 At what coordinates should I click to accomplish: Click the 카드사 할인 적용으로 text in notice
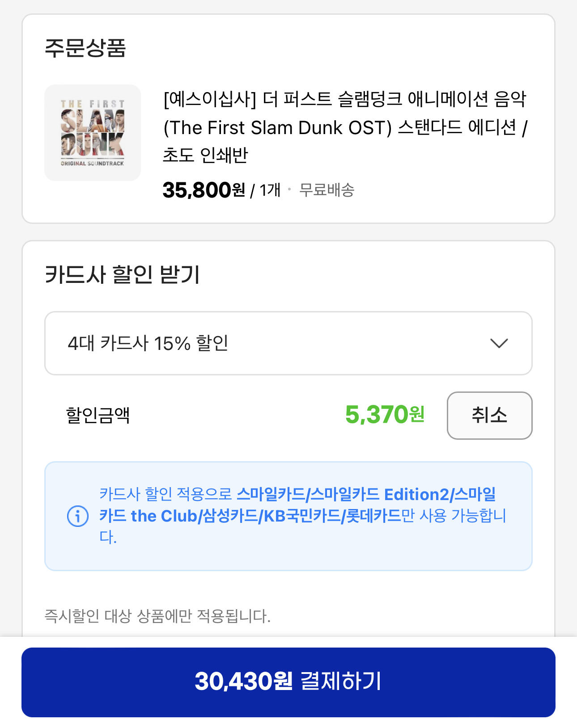click(165, 494)
